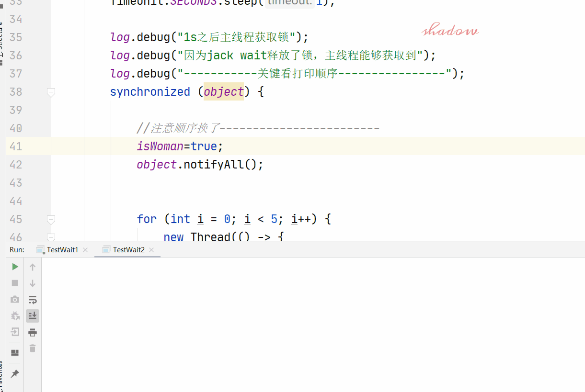Viewport: 585px width, 392px height.
Task: Rerun the TestWait2 program
Action: 15,267
